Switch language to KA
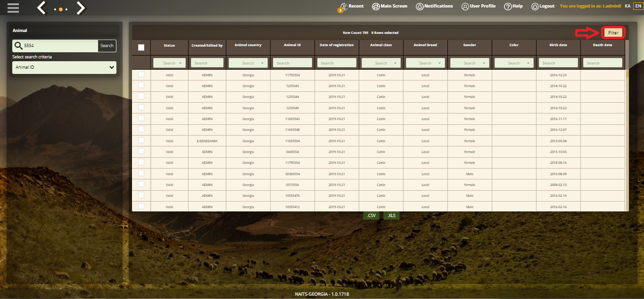The height and width of the screenshot is (299, 644). coord(627,6)
